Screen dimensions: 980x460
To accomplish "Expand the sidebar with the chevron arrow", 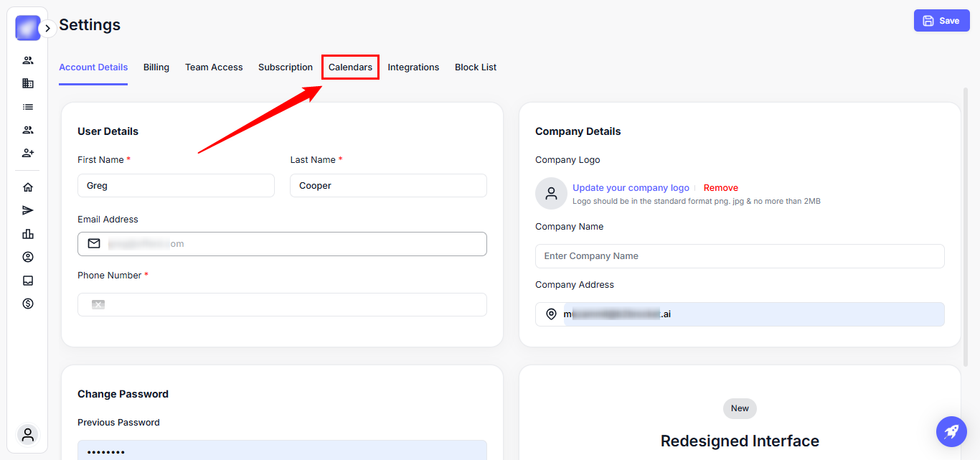I will click(47, 29).
